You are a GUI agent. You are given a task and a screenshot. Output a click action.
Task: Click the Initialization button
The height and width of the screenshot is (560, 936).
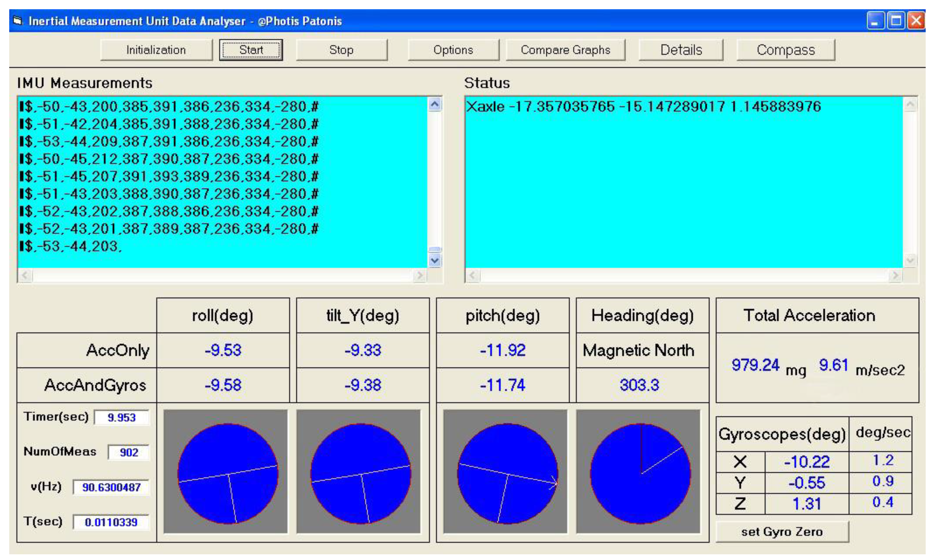(x=156, y=50)
